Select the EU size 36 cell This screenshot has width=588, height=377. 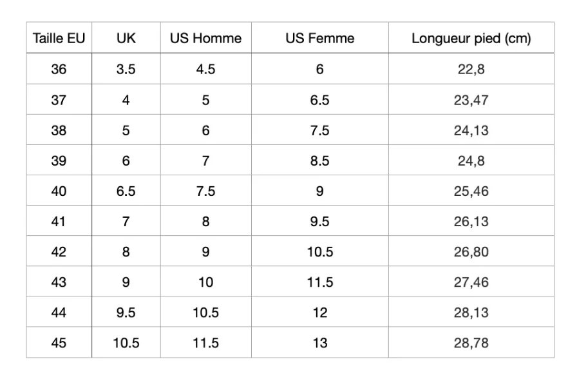click(59, 69)
